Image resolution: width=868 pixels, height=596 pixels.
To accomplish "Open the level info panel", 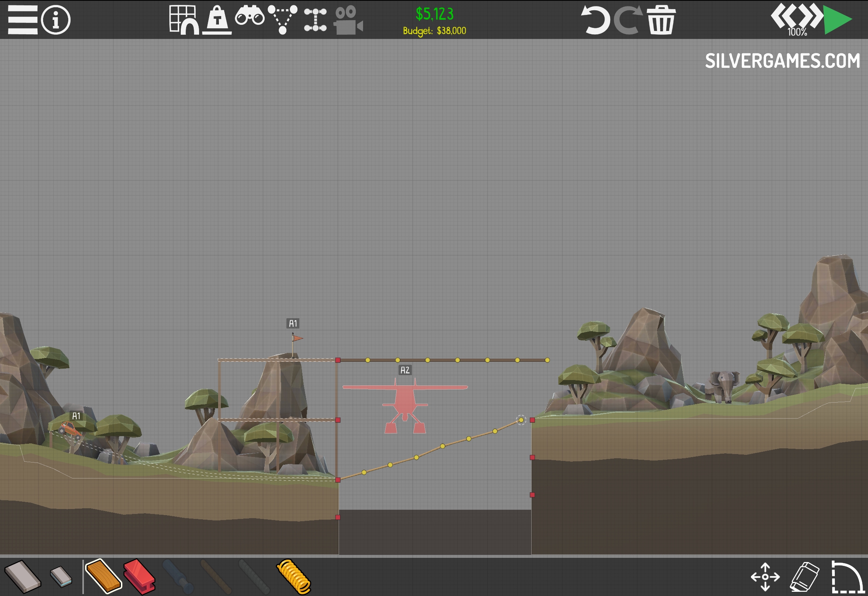I will [56, 20].
